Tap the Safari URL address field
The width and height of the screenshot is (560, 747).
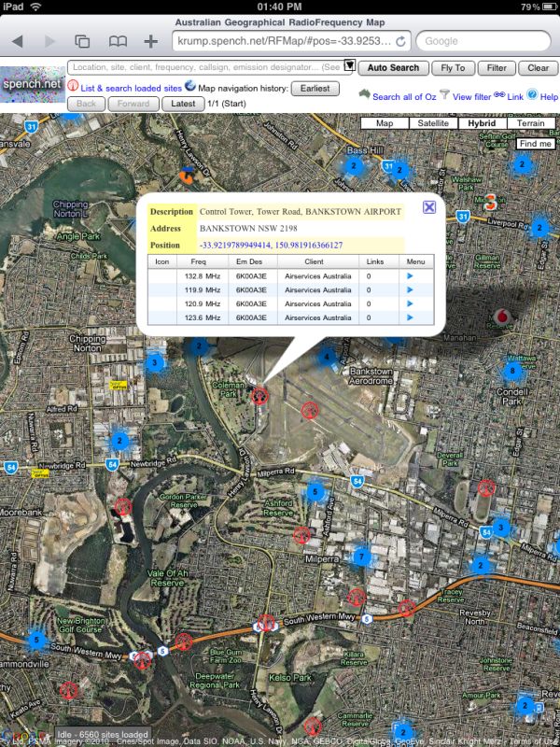285,41
